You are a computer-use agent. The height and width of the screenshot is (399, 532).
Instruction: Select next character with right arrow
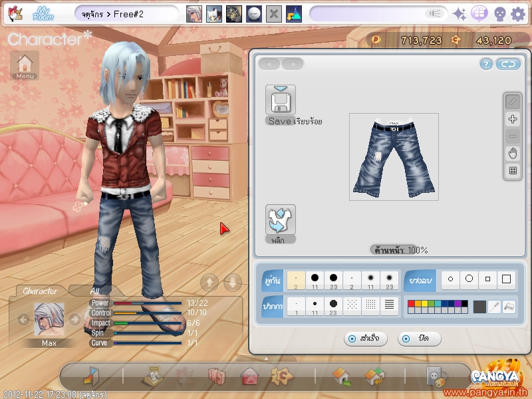(74, 320)
